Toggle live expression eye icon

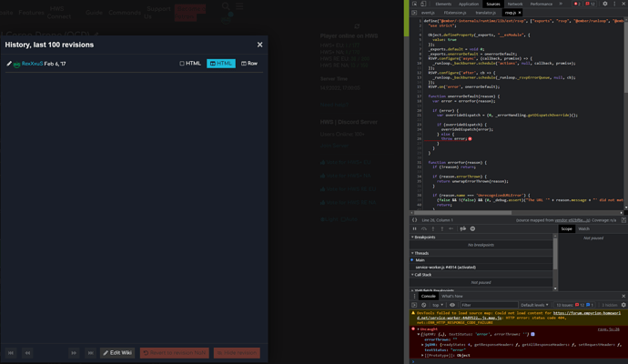[452, 305]
